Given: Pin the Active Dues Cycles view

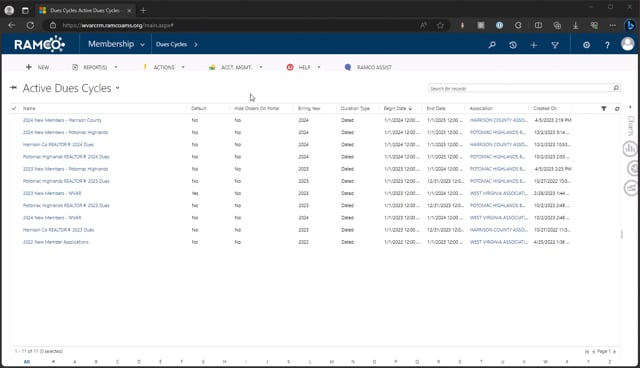Looking at the screenshot, I should pos(13,88).
